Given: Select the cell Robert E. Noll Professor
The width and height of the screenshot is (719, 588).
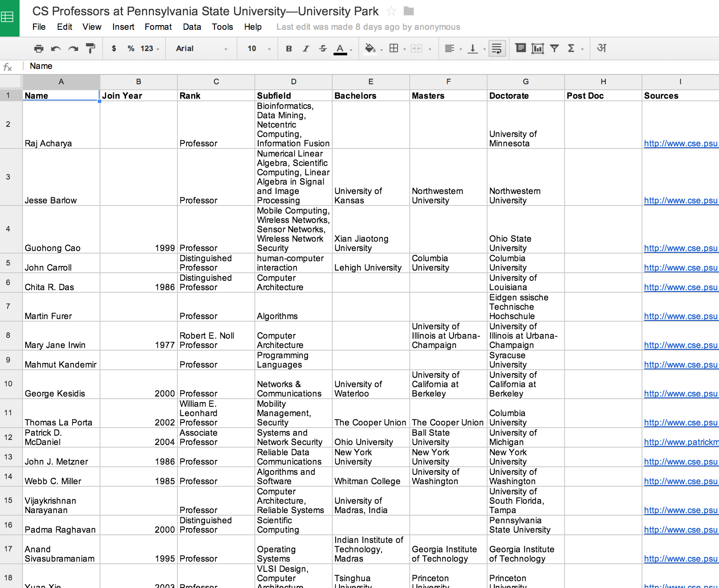Looking at the screenshot, I should click(216, 336).
